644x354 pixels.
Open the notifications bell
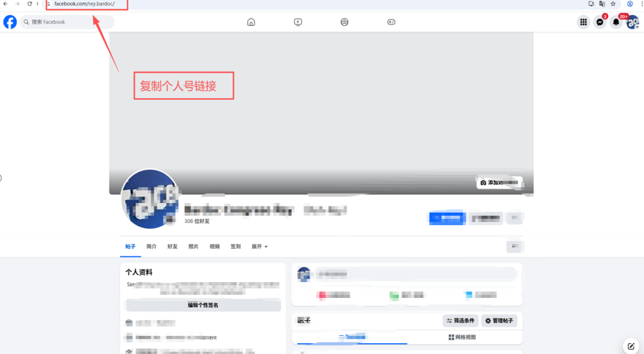tap(616, 22)
